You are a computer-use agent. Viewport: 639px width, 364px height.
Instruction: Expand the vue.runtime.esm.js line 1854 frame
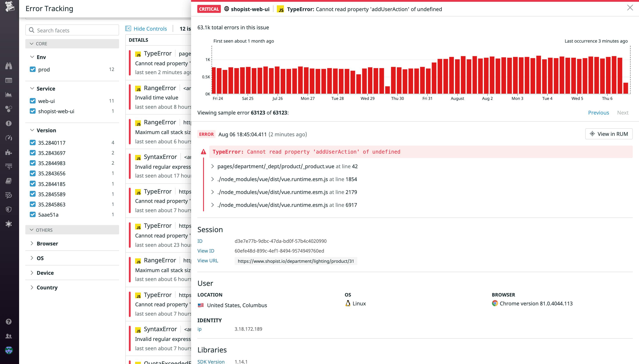pos(212,179)
